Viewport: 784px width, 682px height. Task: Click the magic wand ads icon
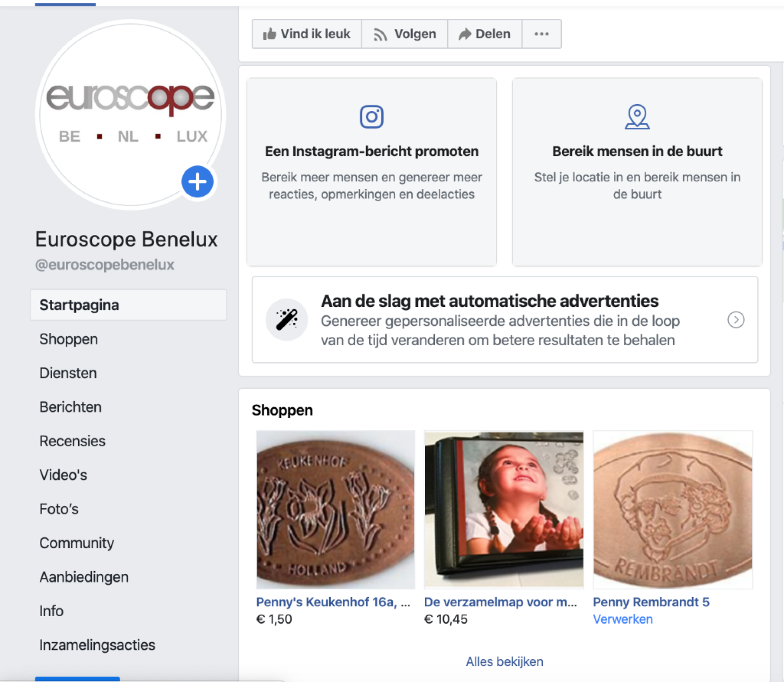click(287, 320)
